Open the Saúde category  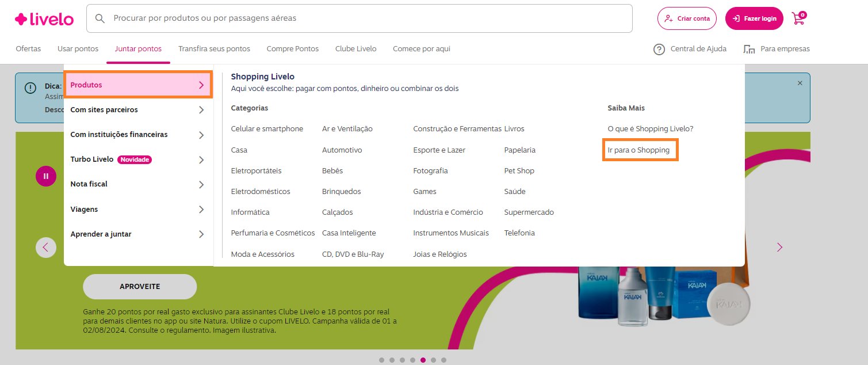point(515,192)
